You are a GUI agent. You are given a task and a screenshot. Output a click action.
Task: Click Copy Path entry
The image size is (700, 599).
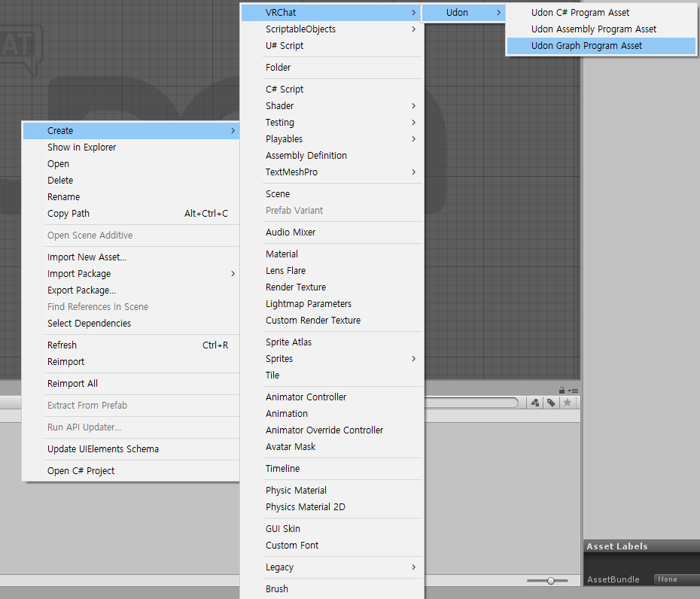pos(131,213)
